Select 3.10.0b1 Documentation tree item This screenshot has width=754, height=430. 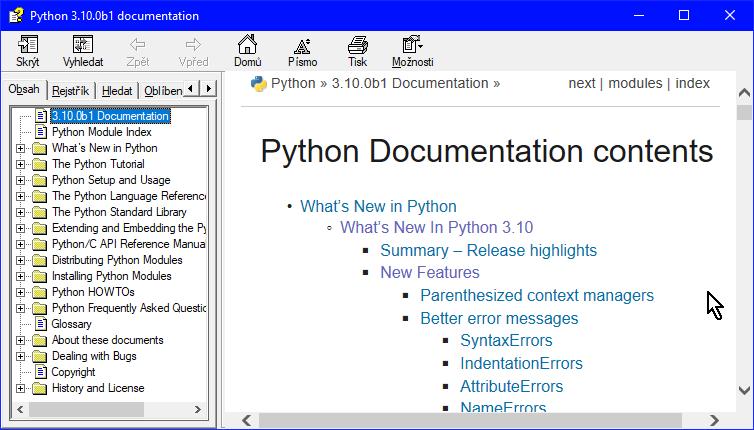[110, 116]
